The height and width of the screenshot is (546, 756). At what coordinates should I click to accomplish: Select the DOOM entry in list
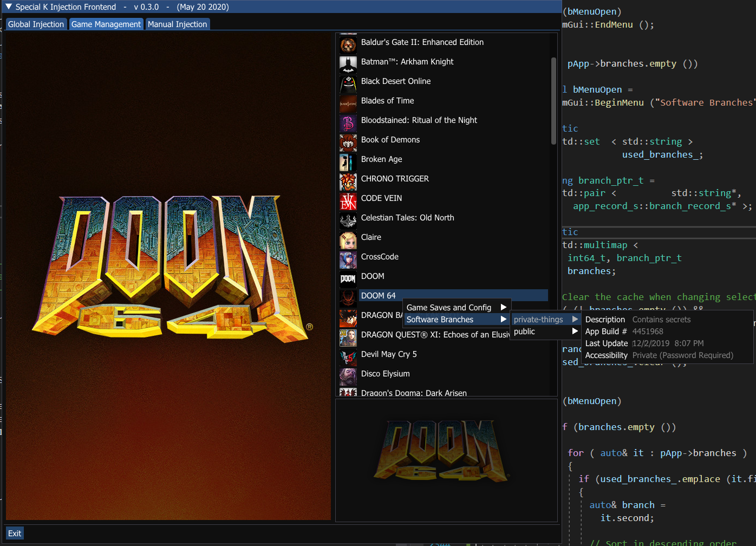coord(373,276)
